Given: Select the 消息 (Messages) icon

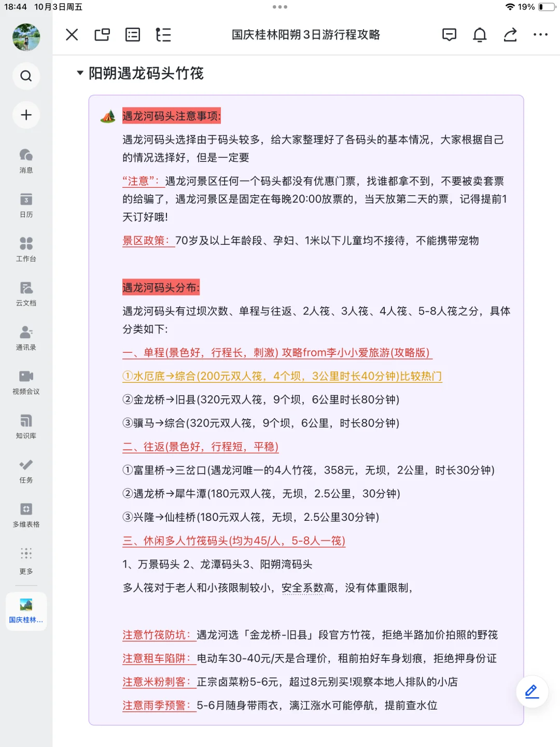Looking at the screenshot, I should (x=26, y=157).
